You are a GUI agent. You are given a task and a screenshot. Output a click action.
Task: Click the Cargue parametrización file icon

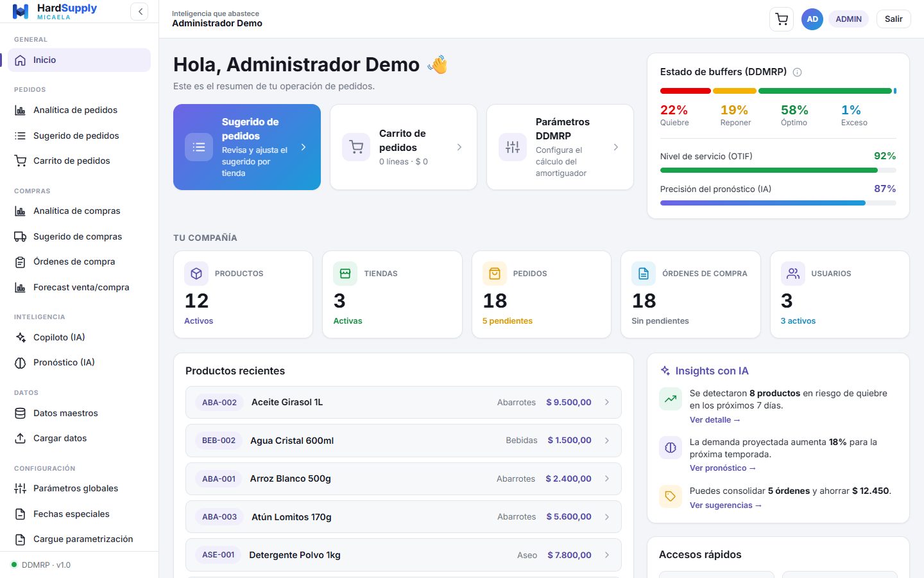point(21,539)
